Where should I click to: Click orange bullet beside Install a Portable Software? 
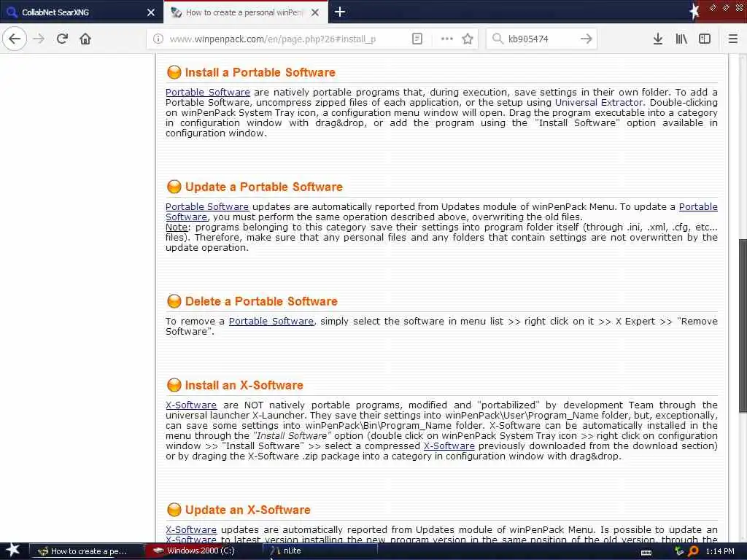click(x=174, y=72)
